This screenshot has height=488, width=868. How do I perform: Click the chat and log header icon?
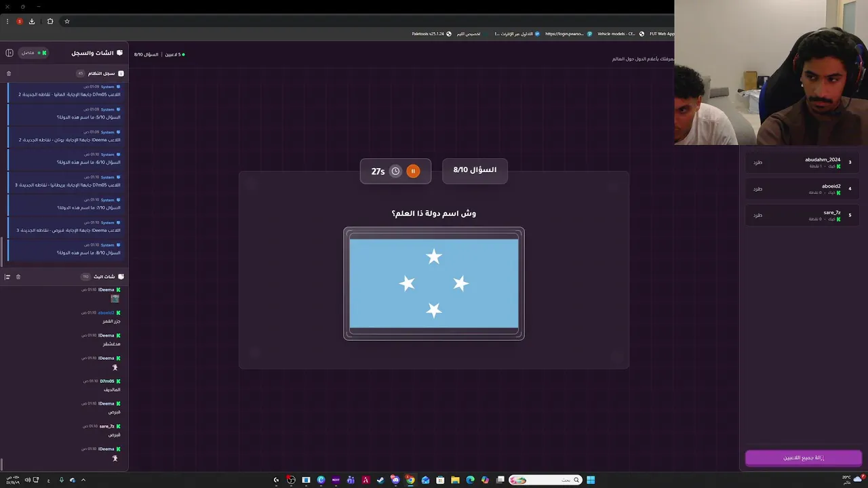click(x=120, y=53)
